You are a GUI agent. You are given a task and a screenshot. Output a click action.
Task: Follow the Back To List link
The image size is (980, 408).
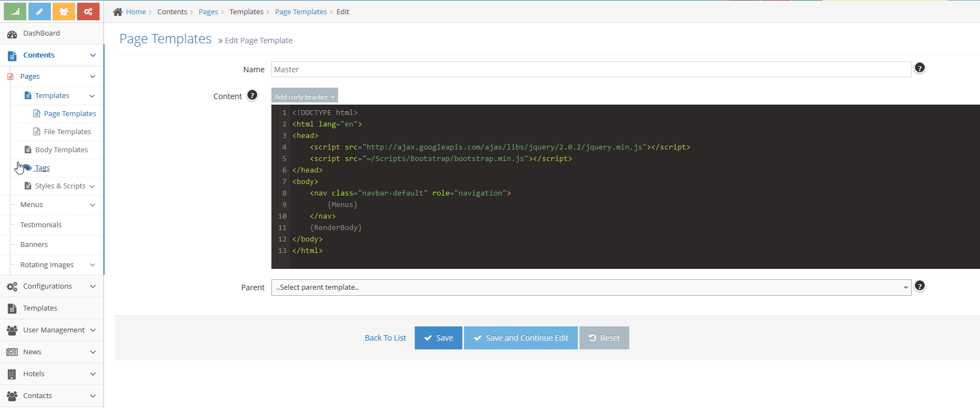tap(385, 338)
